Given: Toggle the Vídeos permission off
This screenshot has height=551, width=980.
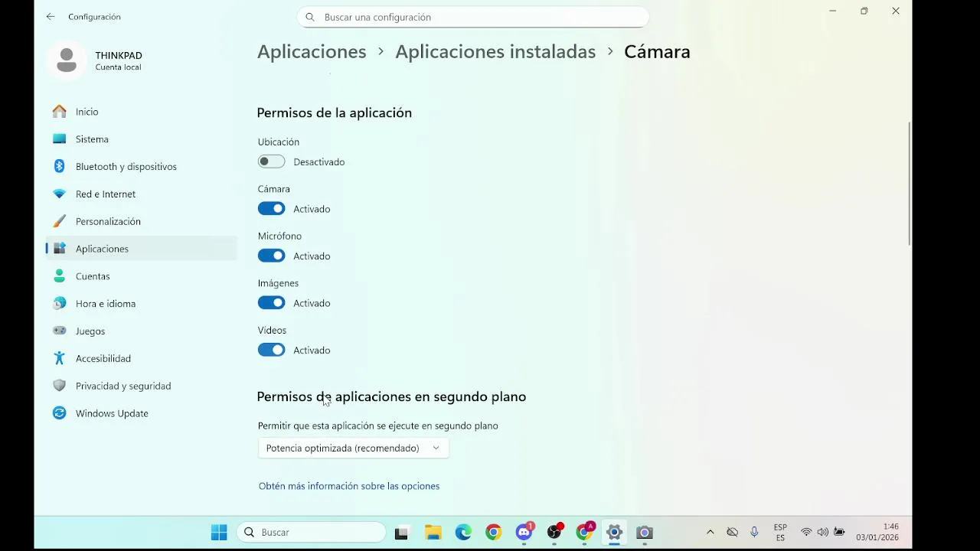Looking at the screenshot, I should (x=271, y=350).
